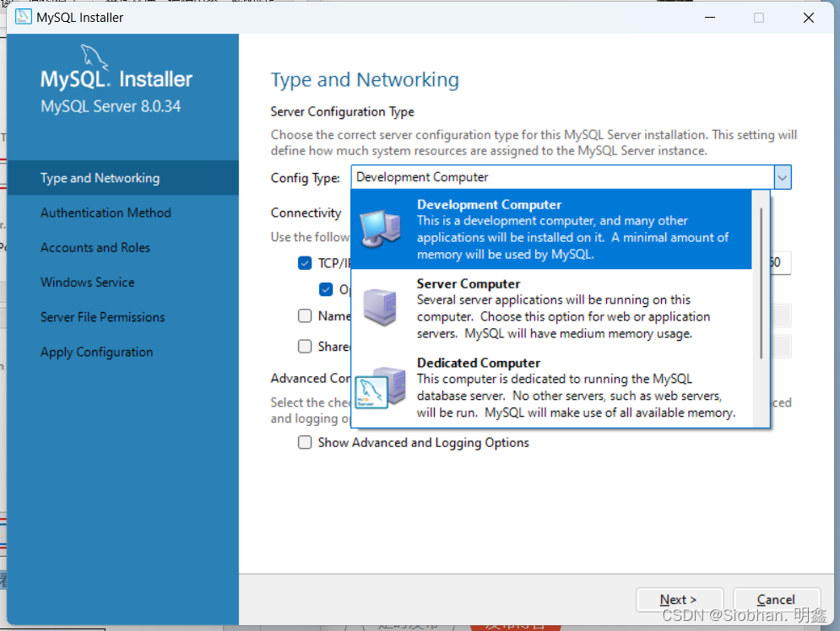Collapse the Config Type dropdown arrow
840x631 pixels.
782,177
